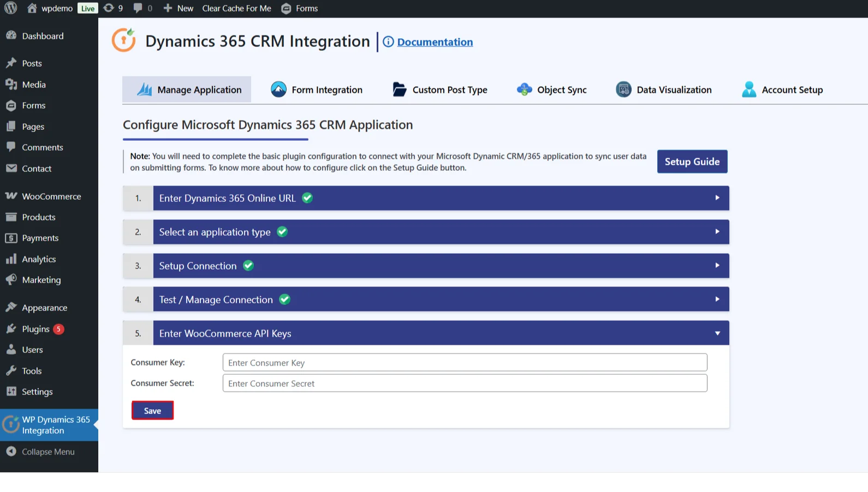Click the Collapse Menu text in sidebar
This screenshot has height=492, width=868.
click(x=48, y=452)
